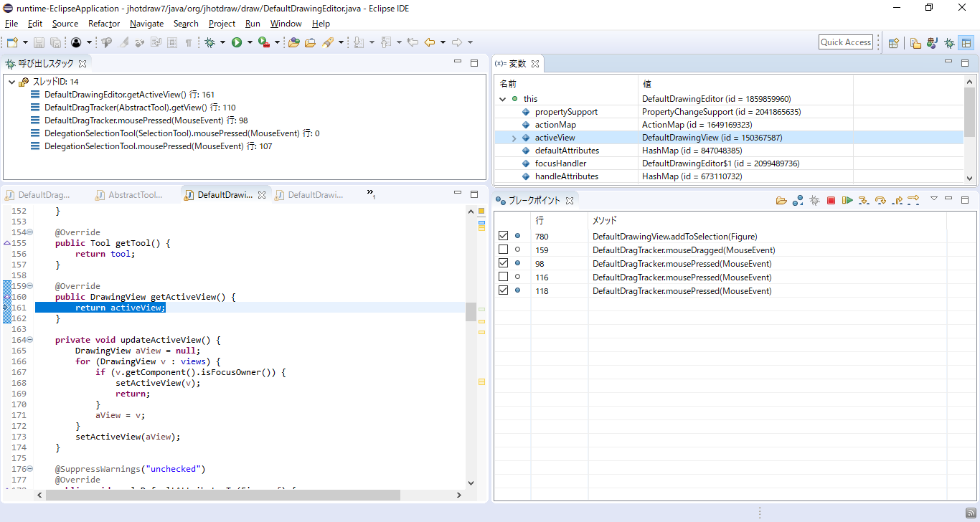Click Run with external tools icon
Image resolution: width=980 pixels, height=522 pixels.
pyautogui.click(x=263, y=42)
